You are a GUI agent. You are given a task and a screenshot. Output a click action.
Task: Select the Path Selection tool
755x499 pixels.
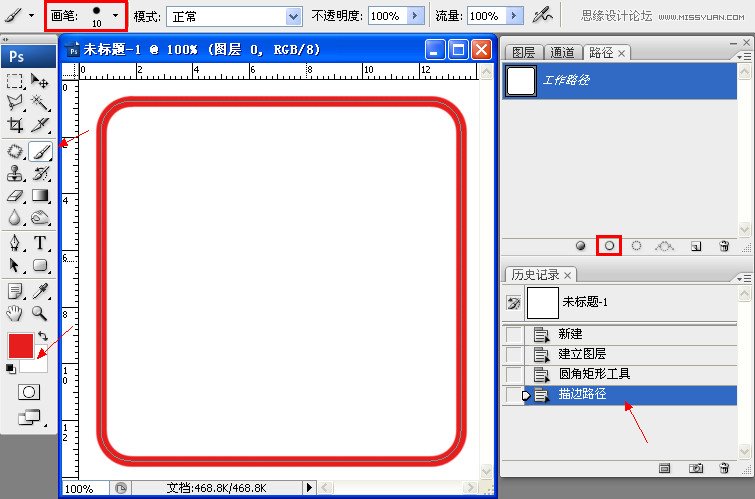tap(15, 265)
